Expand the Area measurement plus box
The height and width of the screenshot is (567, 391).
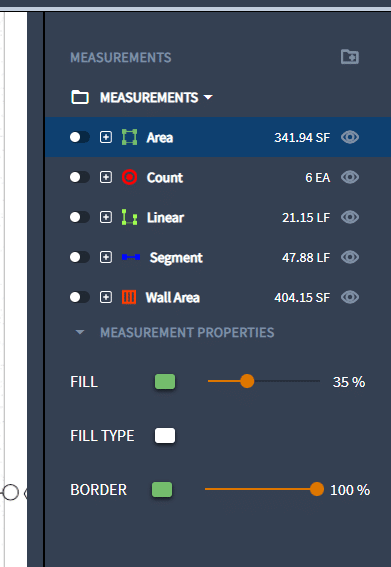pyautogui.click(x=106, y=137)
